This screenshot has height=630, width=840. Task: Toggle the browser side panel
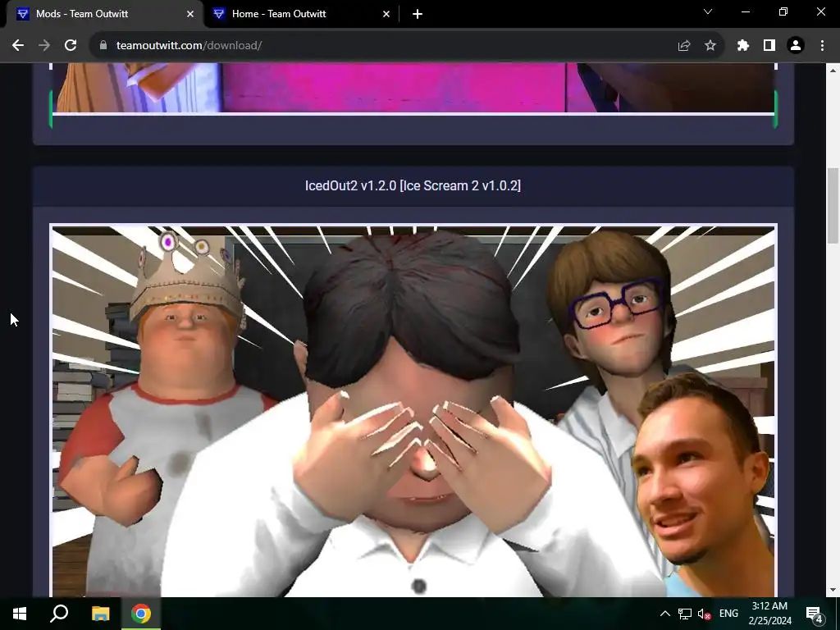tap(769, 46)
